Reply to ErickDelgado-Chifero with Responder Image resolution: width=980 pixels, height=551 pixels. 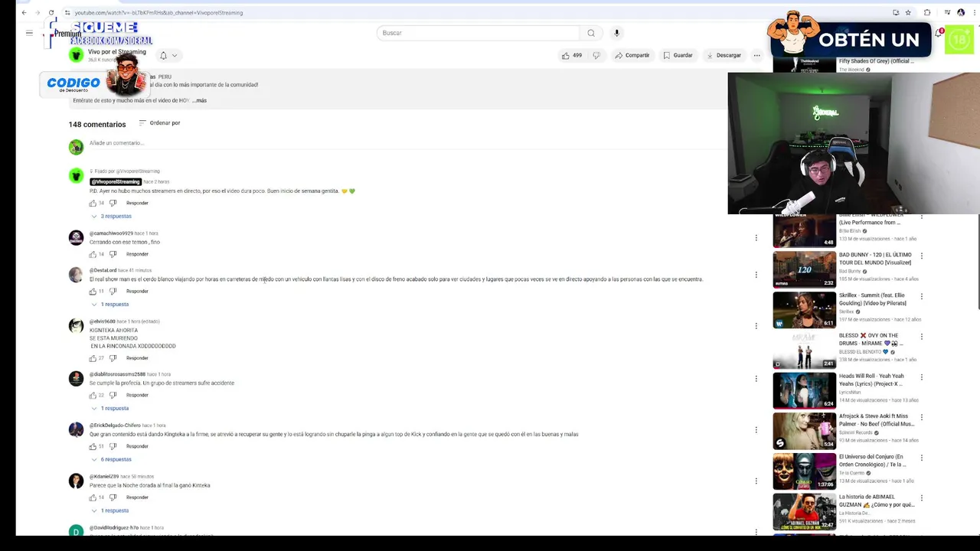click(x=137, y=446)
